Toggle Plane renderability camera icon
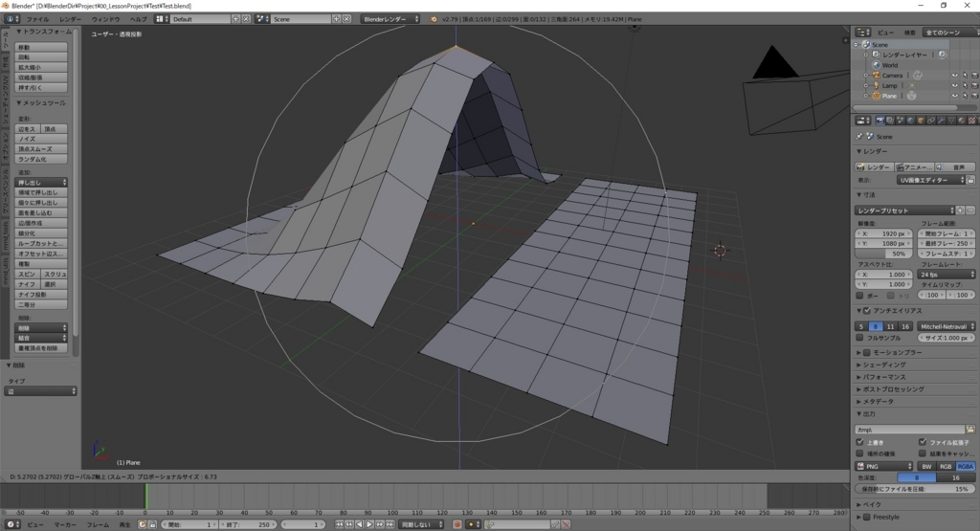This screenshot has width=980, height=531. pyautogui.click(x=974, y=96)
